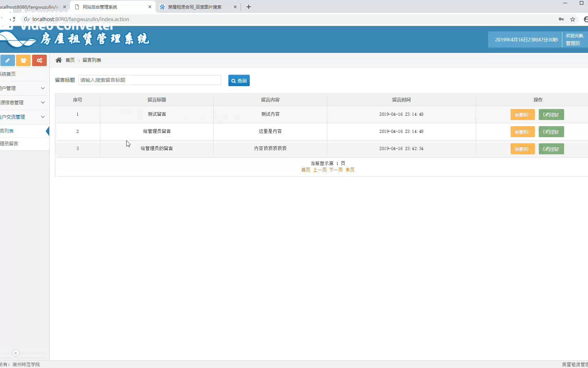The height and width of the screenshot is (368, 588).
Task: Click the 这里是内容 cell
Action: point(270,131)
